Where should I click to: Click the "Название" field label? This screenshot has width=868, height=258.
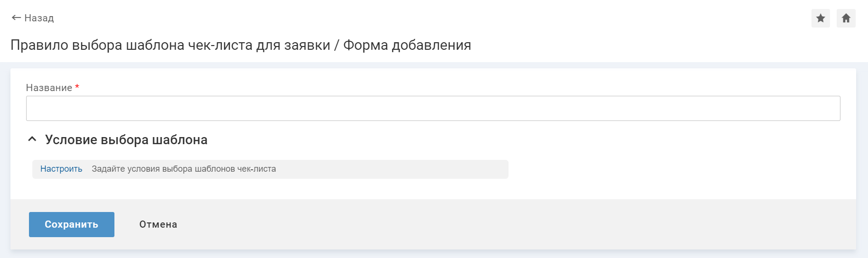coord(49,88)
